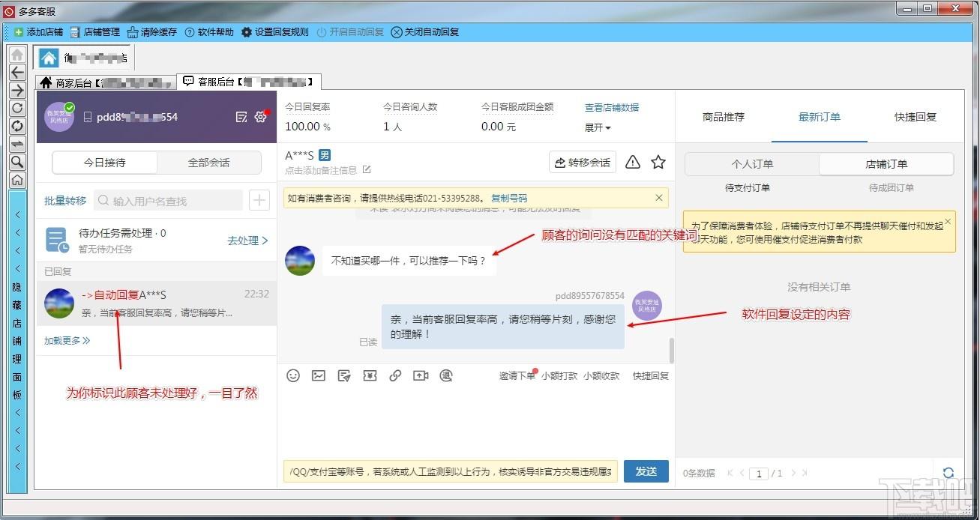Click the greyed 开启自动回复 toggle

click(350, 32)
